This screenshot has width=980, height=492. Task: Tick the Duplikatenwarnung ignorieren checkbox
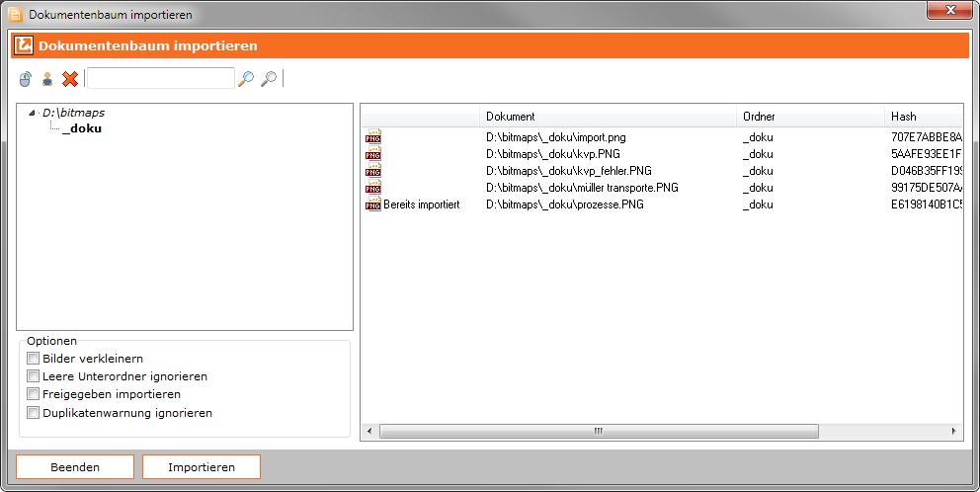34,413
